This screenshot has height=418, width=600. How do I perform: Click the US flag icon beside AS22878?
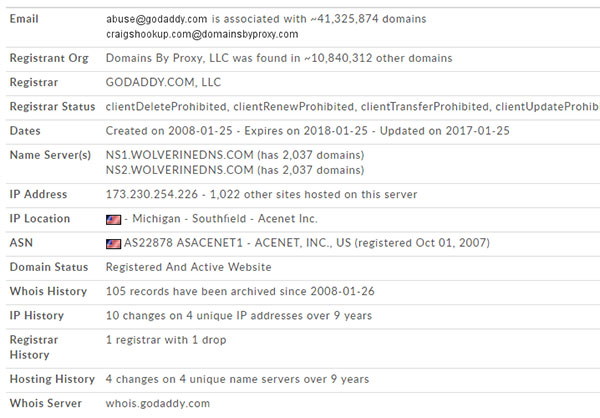113,243
